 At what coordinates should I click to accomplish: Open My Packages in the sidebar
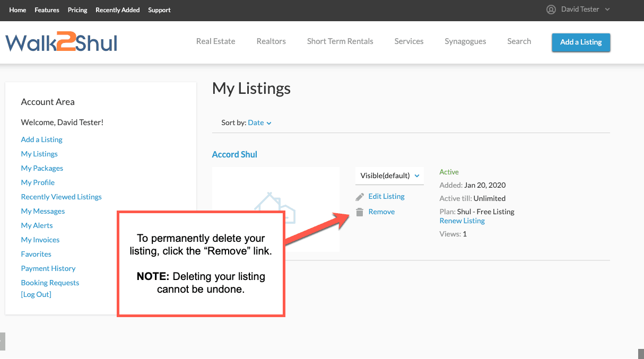[x=42, y=168]
